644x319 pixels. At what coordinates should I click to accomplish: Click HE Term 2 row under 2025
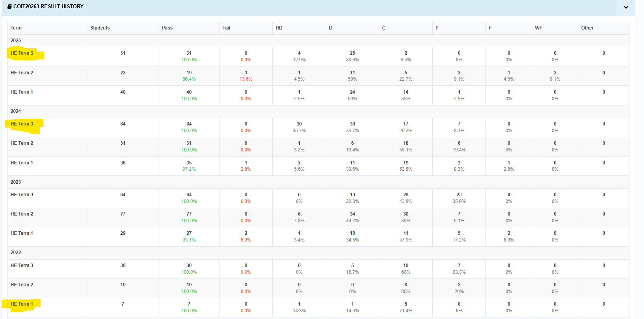coord(318,76)
